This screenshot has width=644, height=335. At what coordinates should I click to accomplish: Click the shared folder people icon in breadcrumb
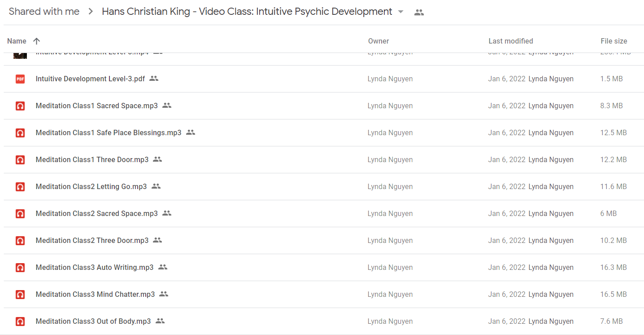419,13
